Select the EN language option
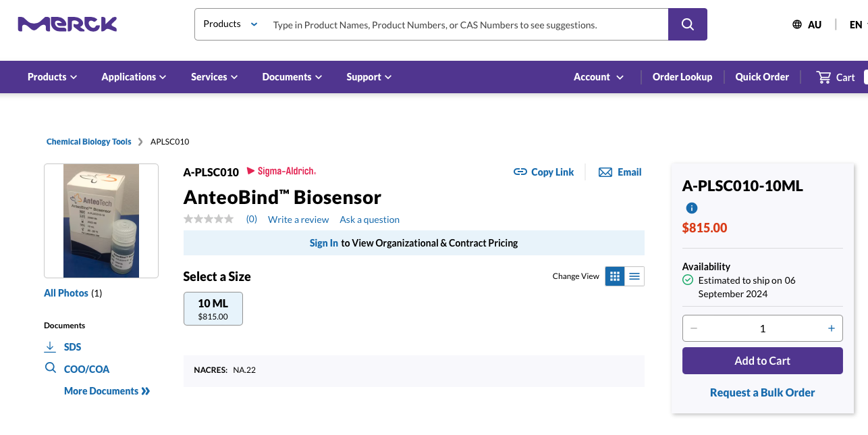This screenshot has height=435, width=868. 856,24
